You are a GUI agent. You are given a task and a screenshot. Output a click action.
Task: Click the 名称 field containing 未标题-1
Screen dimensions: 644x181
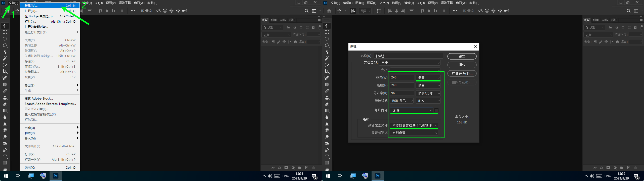click(408, 56)
